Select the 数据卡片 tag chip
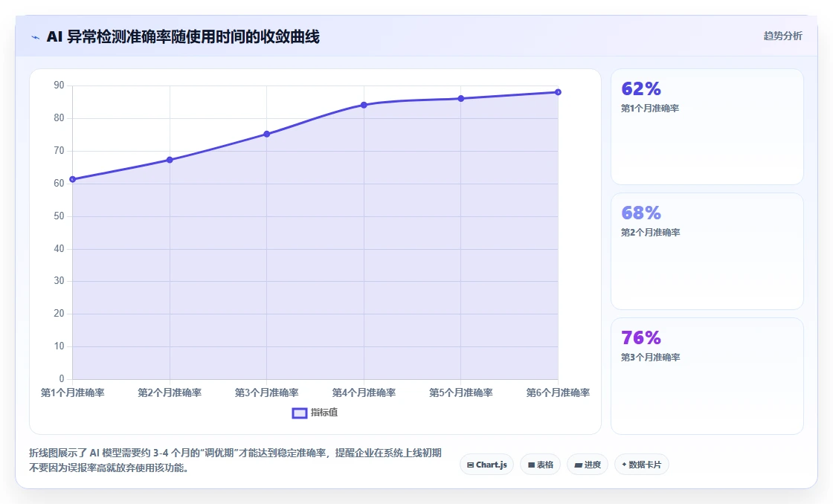This screenshot has width=833, height=504. point(642,465)
